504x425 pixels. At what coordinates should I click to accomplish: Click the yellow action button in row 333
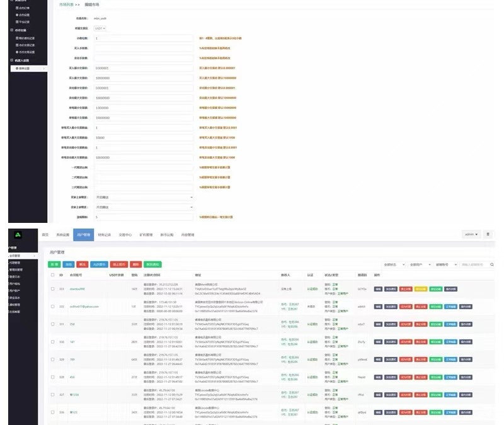click(421, 289)
